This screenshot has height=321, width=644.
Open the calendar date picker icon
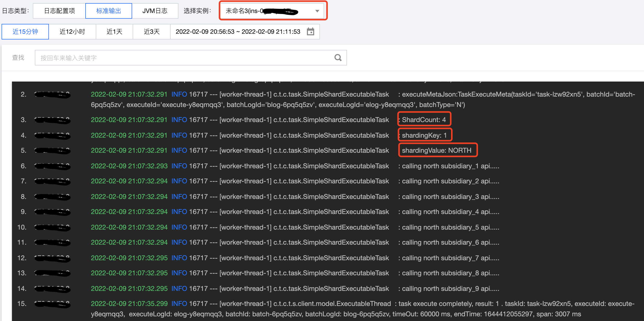(x=311, y=31)
